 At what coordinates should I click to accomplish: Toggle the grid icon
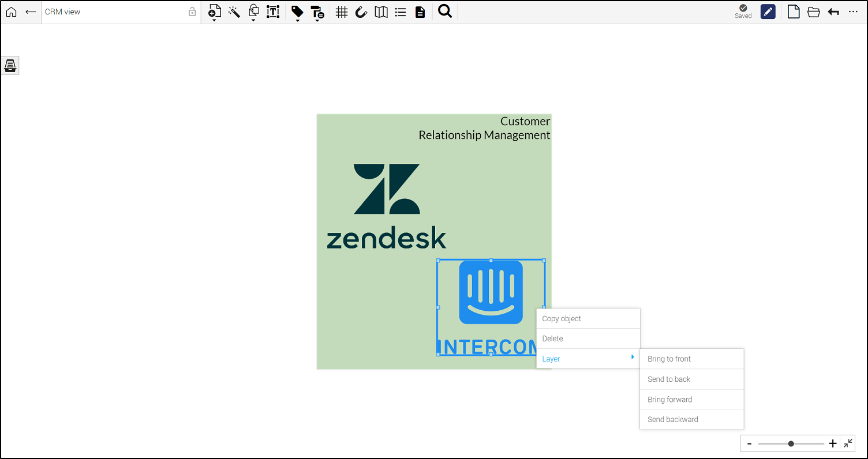coord(342,12)
